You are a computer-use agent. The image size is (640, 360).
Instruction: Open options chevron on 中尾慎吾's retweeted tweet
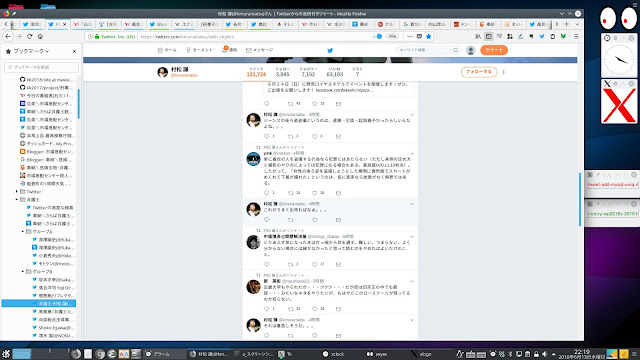(x=412, y=237)
